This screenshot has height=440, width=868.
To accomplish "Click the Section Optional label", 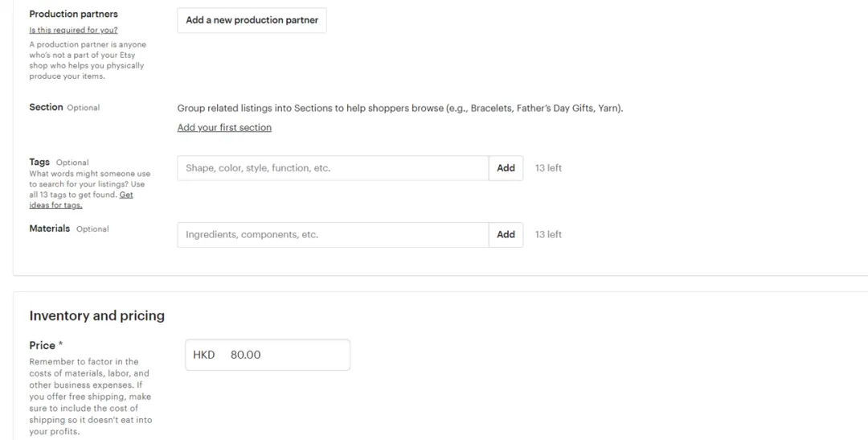I will pos(64,107).
